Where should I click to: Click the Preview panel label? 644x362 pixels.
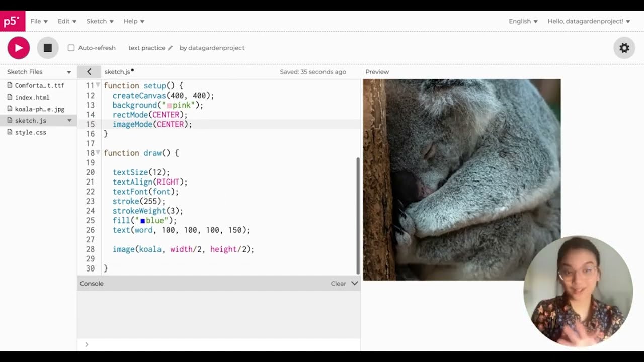point(377,72)
